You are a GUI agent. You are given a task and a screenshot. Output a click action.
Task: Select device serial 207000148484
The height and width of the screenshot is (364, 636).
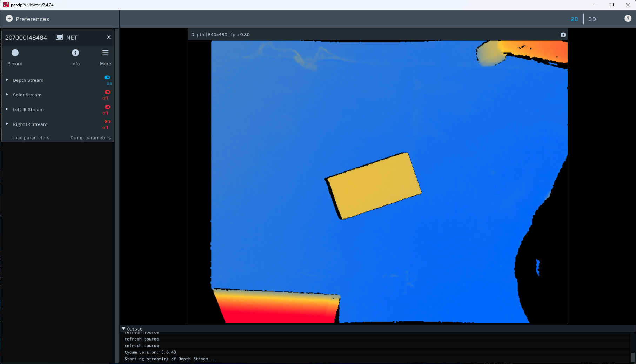coord(26,38)
